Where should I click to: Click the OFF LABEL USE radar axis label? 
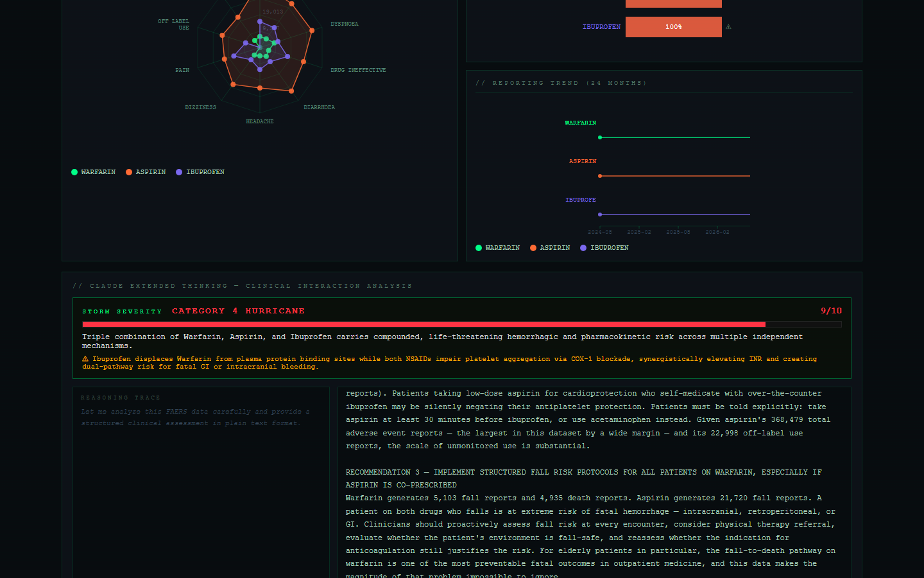pos(174,24)
